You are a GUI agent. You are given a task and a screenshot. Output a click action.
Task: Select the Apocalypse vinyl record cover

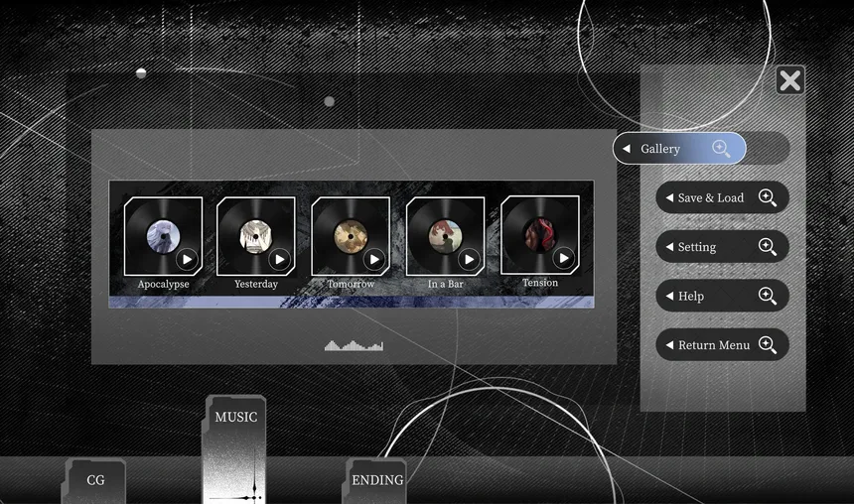click(164, 236)
